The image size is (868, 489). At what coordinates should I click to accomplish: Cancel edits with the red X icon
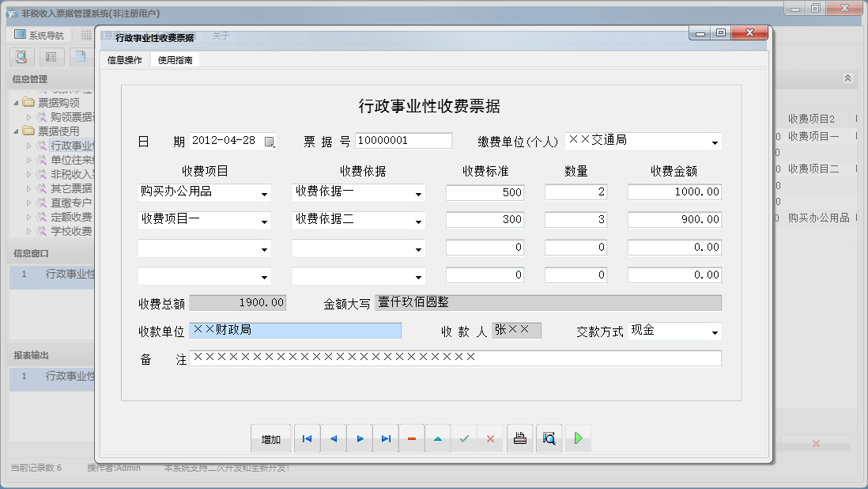tap(490, 438)
